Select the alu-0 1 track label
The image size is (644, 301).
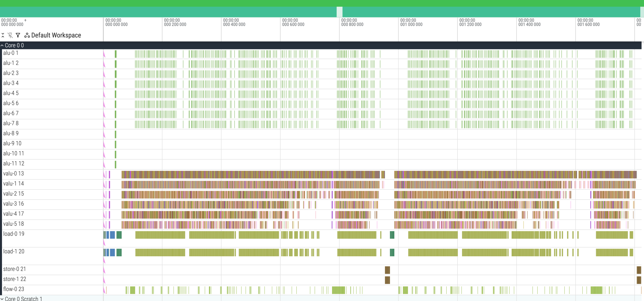click(10, 53)
